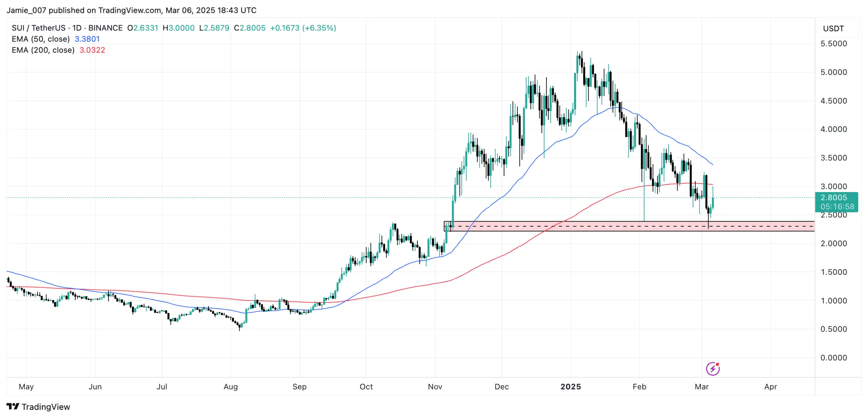Image resolution: width=868 pixels, height=418 pixels.
Task: Click the 0.0000 price scale label
Action: (x=833, y=357)
